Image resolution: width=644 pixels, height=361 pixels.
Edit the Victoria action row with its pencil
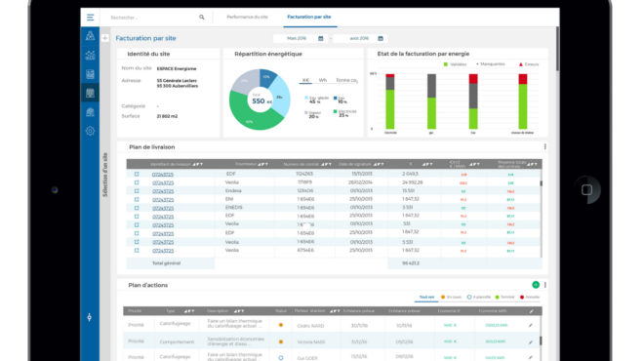point(531,341)
